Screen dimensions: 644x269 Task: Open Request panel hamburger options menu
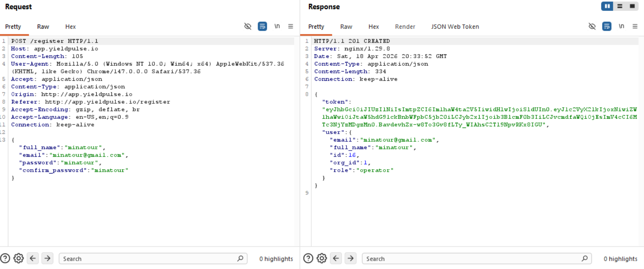click(x=291, y=26)
